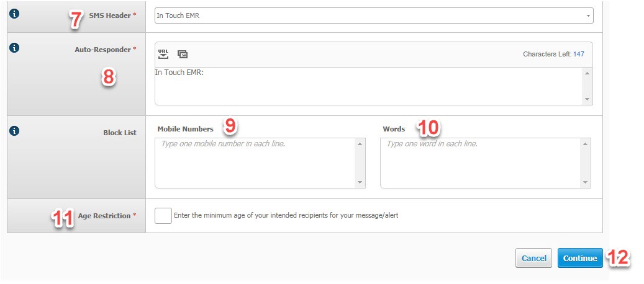644x284 pixels.
Task: Click the Mobile Numbers scroll up arrow
Action: tap(360, 144)
